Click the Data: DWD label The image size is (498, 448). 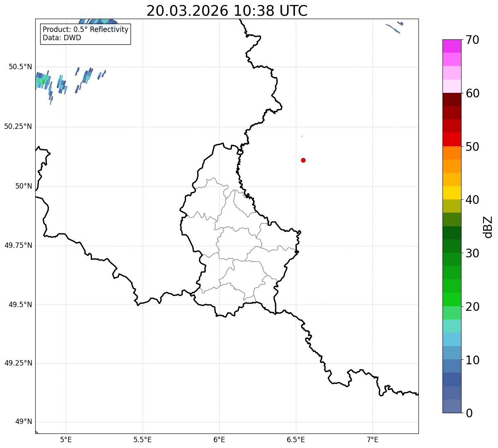[62, 38]
